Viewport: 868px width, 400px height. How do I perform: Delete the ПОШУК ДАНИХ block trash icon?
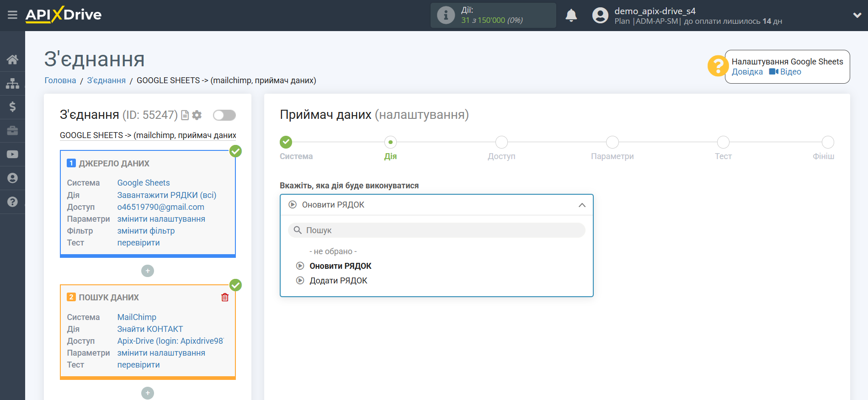(x=225, y=298)
